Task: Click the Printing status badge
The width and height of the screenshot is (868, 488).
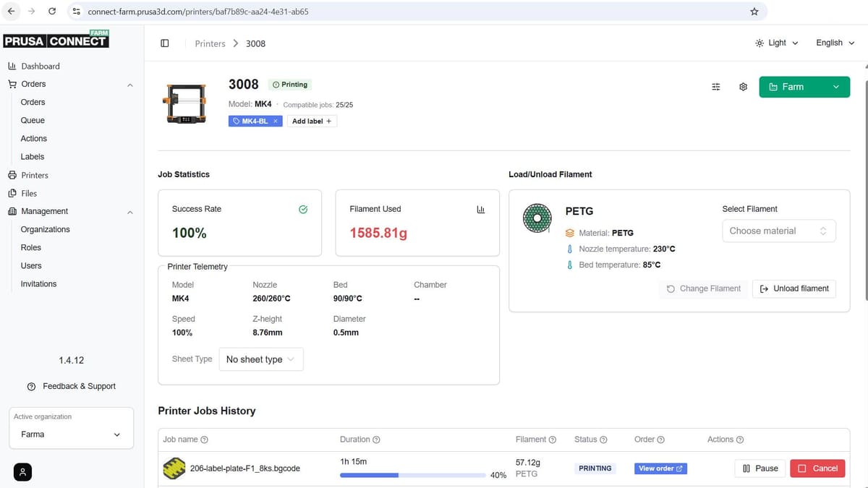Action: [x=290, y=85]
